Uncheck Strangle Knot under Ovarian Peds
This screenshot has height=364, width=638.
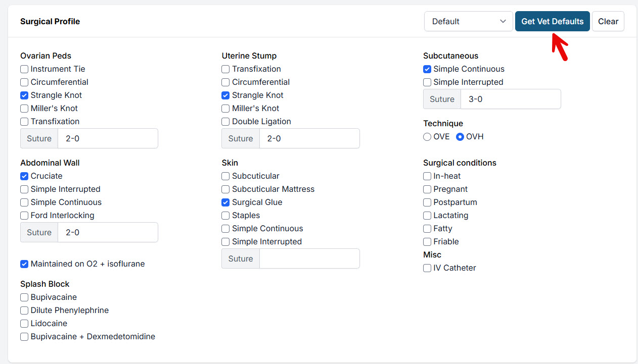[x=24, y=95]
